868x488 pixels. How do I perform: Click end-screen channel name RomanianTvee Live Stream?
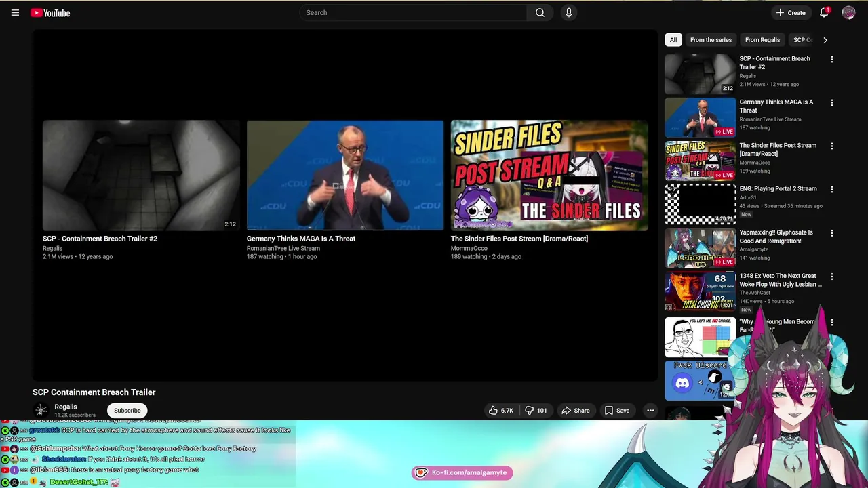click(x=283, y=248)
